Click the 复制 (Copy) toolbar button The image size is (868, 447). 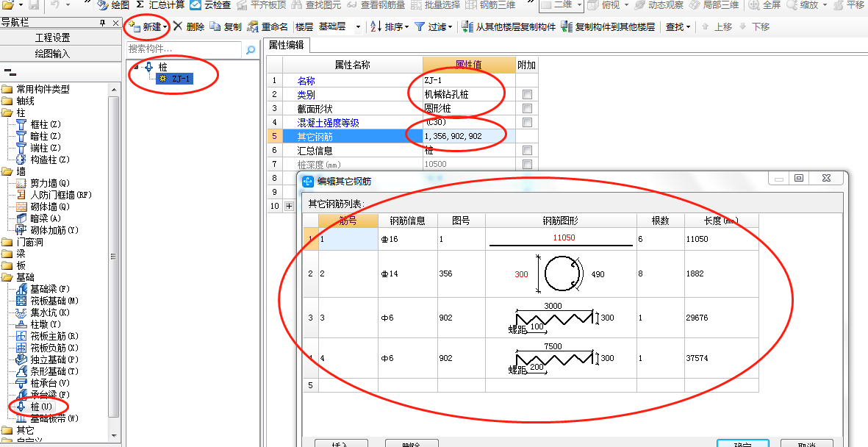(226, 26)
